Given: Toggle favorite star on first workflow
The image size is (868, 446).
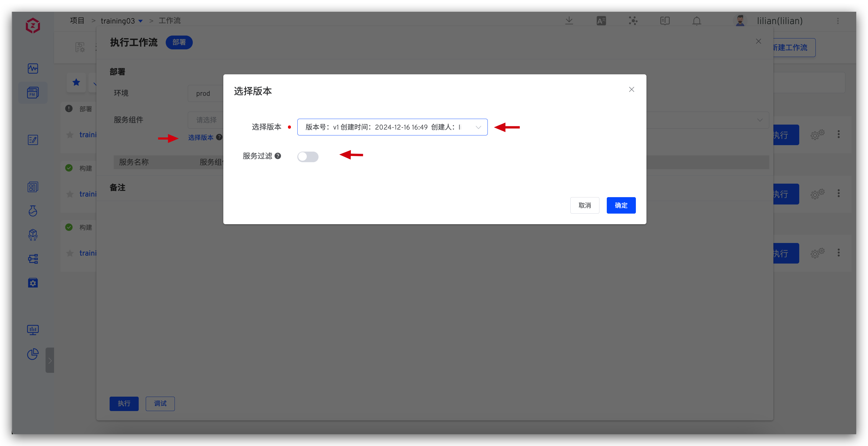Looking at the screenshot, I should click(70, 135).
